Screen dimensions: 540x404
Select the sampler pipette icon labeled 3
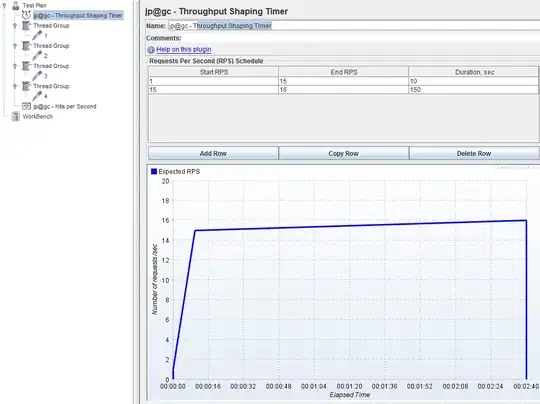37,75
